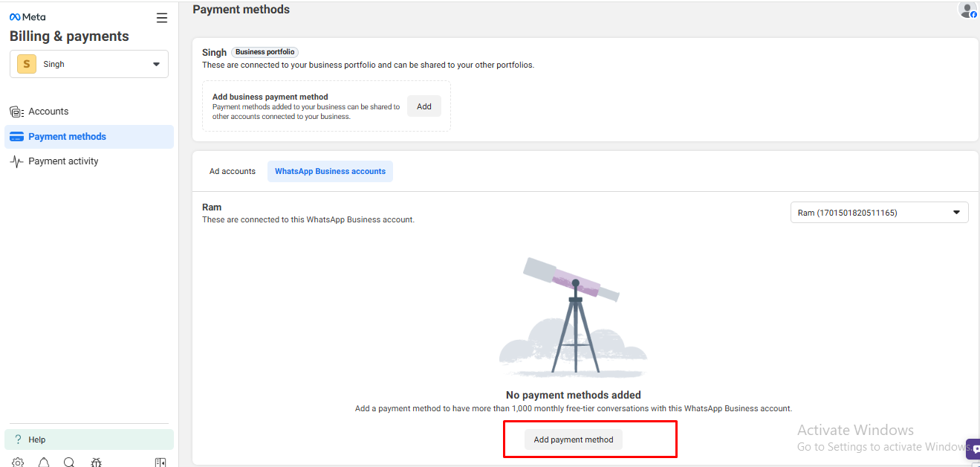Click the Payment methods card icon
The width and height of the screenshot is (980, 467).
tap(16, 137)
